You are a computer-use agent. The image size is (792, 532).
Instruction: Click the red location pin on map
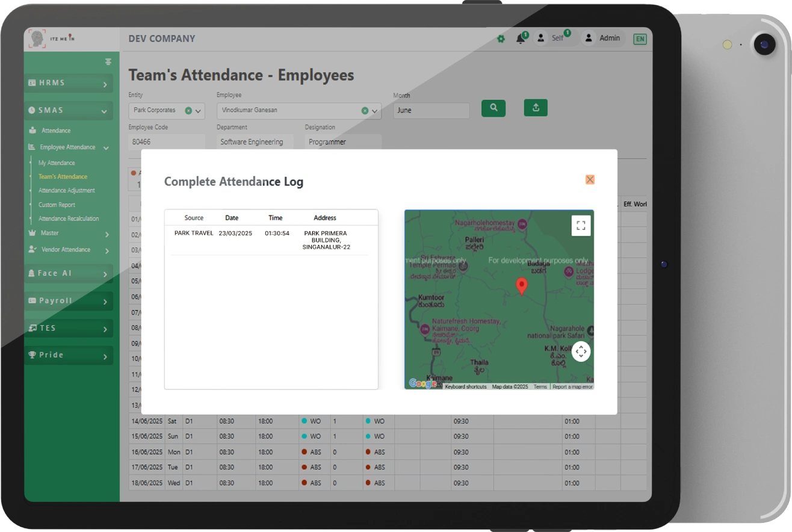point(522,286)
